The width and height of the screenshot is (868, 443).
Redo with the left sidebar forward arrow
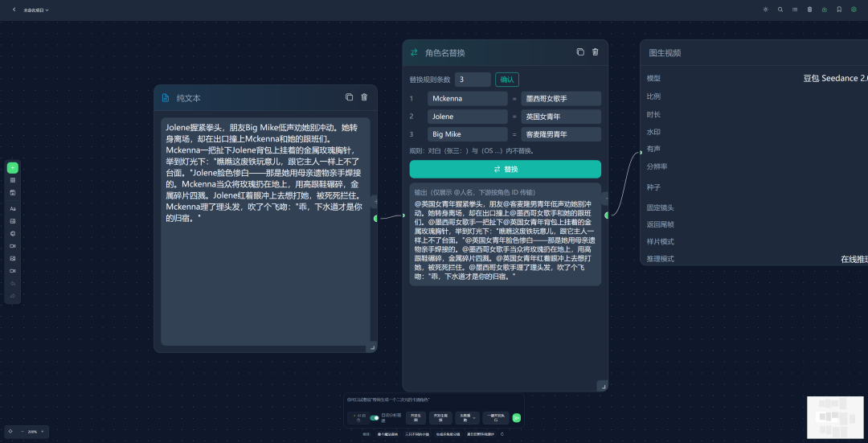tap(13, 296)
